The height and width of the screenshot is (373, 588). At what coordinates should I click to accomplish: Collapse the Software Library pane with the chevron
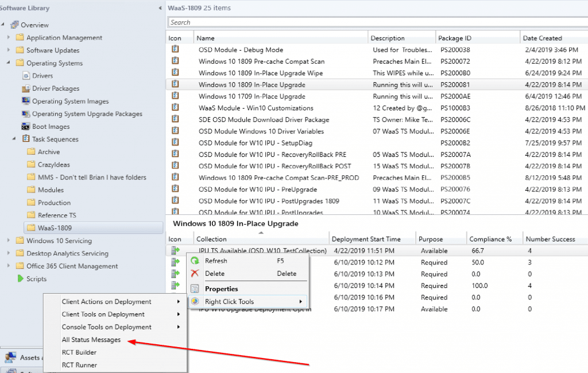159,8
